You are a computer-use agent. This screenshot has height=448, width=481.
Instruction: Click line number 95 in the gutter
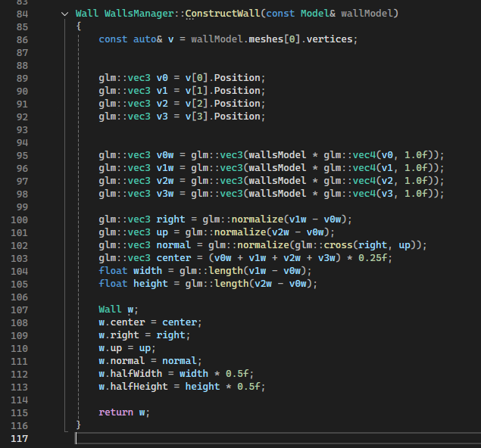[20, 154]
